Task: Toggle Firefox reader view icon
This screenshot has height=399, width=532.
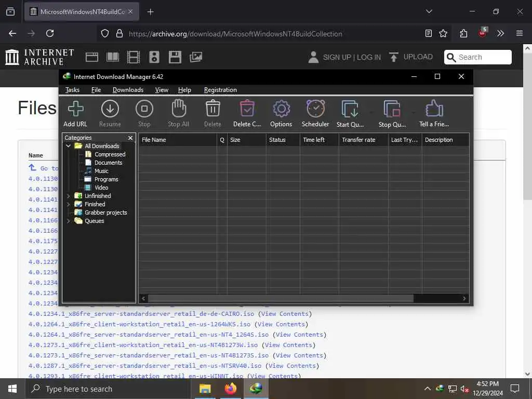Action: 429,33
